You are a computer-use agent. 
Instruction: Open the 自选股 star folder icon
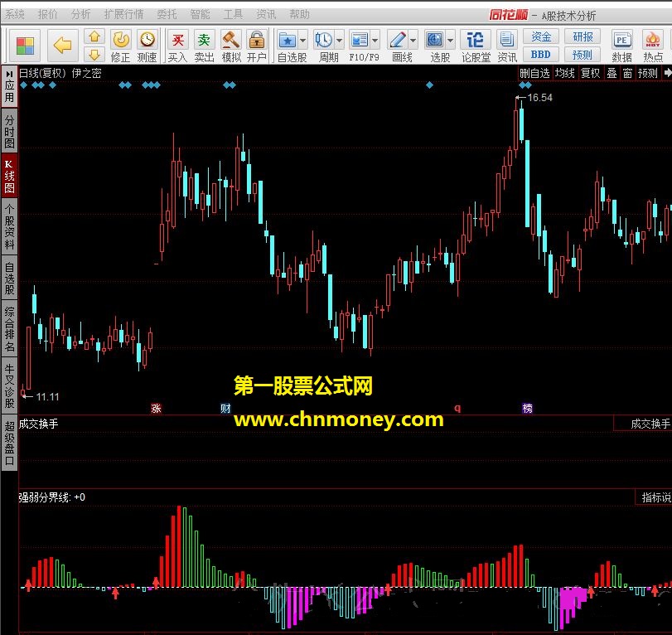pos(288,41)
